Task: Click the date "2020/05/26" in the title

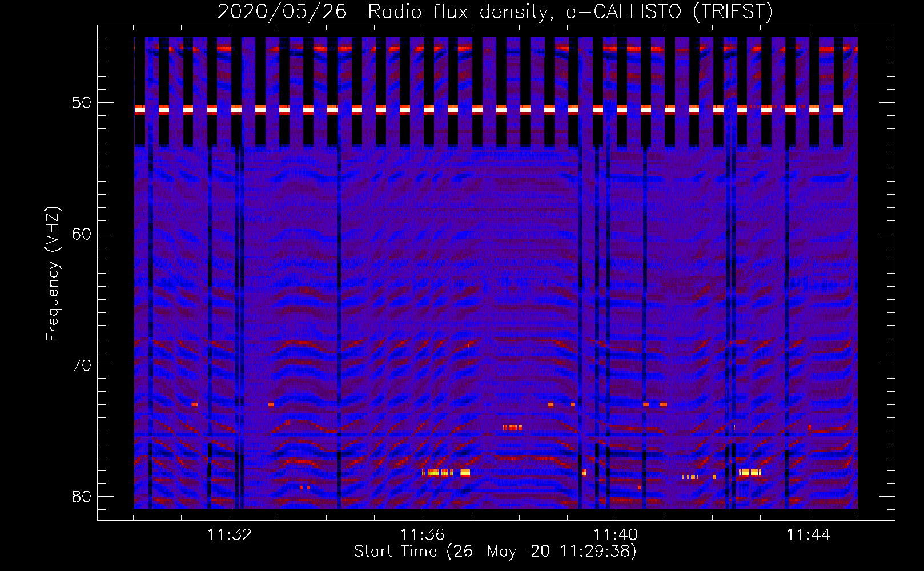Action: click(282, 11)
